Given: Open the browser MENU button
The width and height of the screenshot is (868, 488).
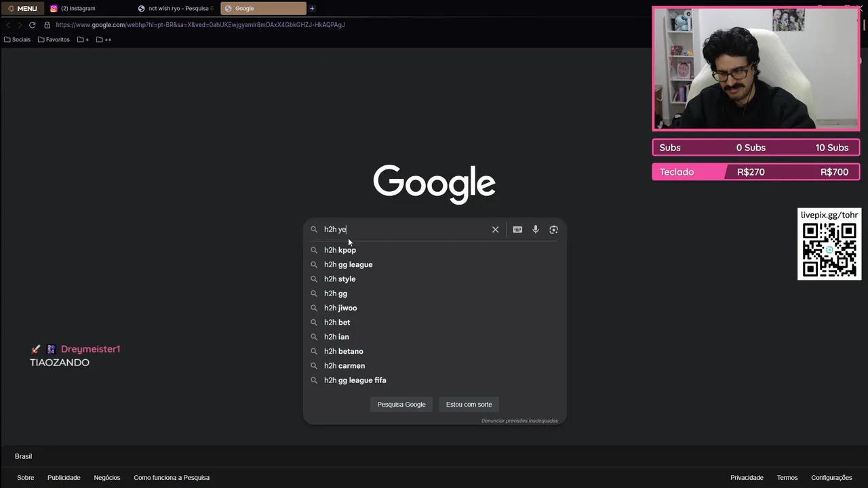Looking at the screenshot, I should click(23, 8).
